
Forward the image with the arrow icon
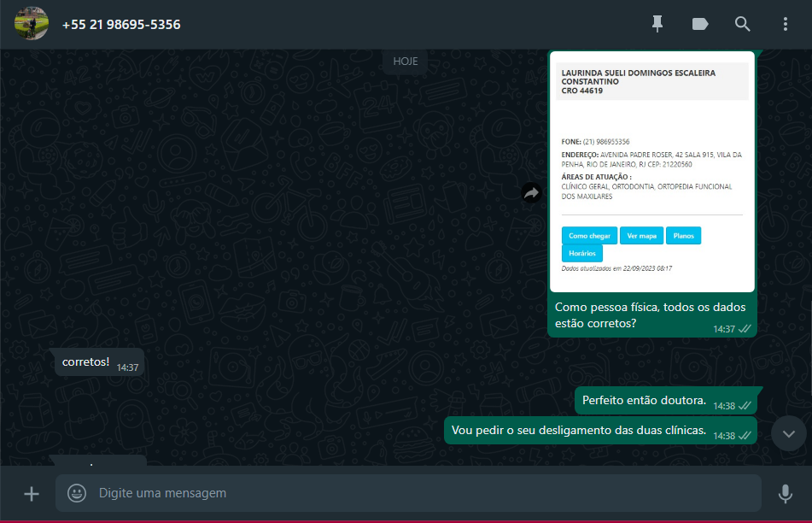coord(531,193)
